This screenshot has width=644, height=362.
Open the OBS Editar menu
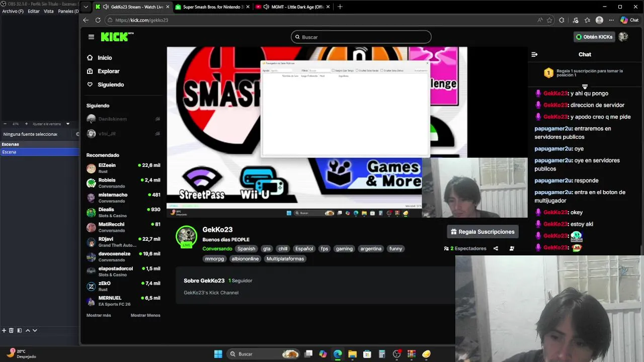[34, 11]
